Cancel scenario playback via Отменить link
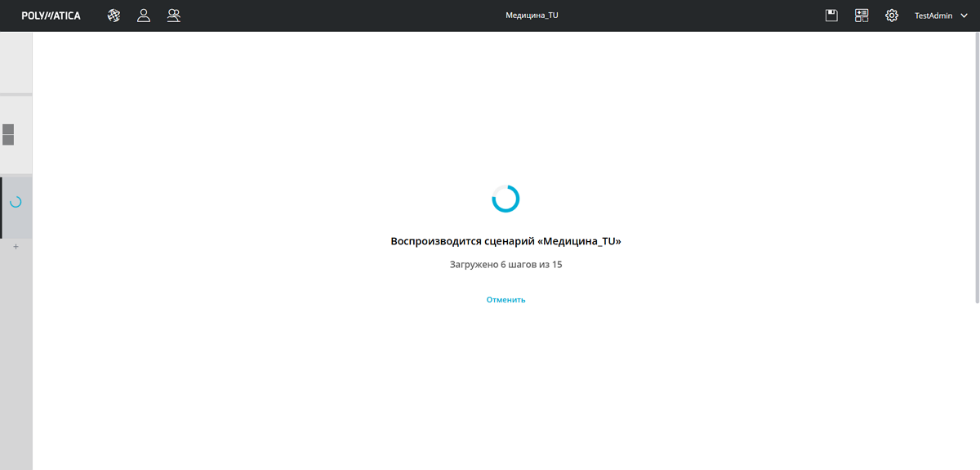The height and width of the screenshot is (470, 980). pos(506,300)
